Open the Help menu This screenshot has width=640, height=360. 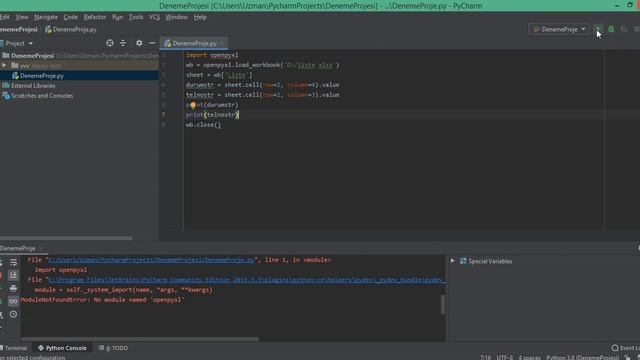click(200, 17)
